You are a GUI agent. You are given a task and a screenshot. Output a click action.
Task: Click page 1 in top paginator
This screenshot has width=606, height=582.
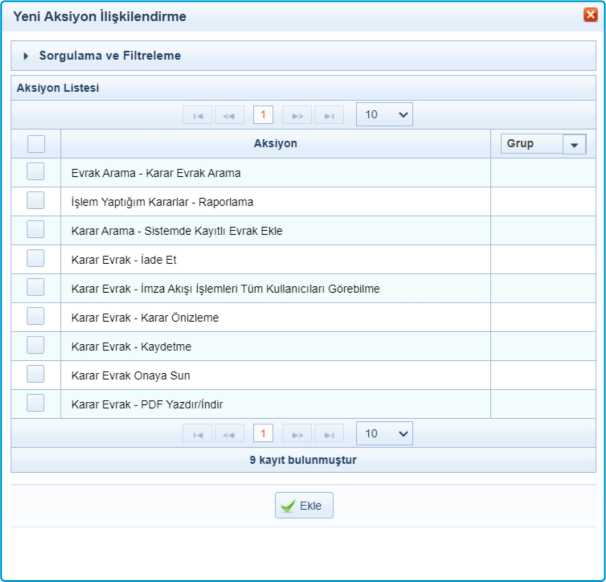[x=263, y=115]
